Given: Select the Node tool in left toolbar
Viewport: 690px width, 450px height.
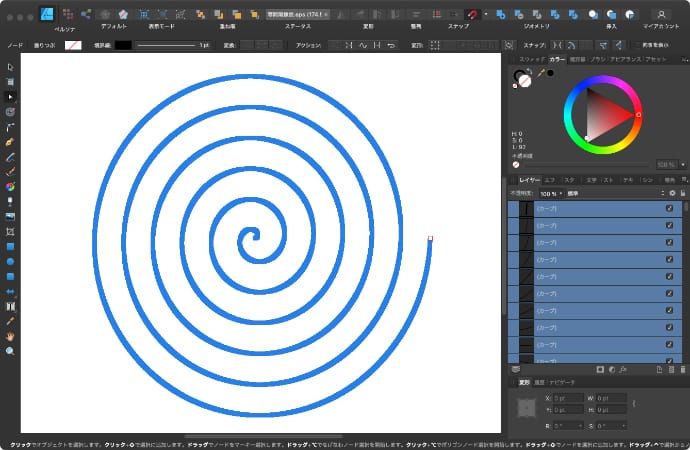Looking at the screenshot, I should tap(10, 96).
